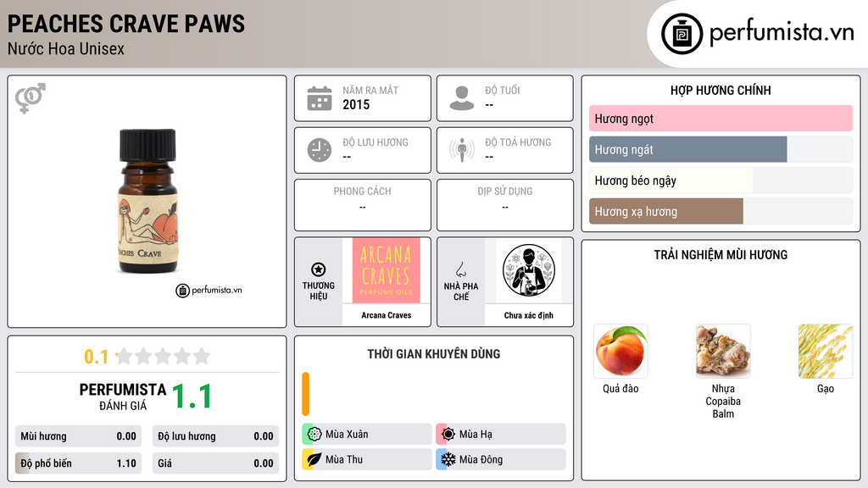Select the Mùa Hạ season button
The width and height of the screenshot is (868, 488).
coord(501,435)
